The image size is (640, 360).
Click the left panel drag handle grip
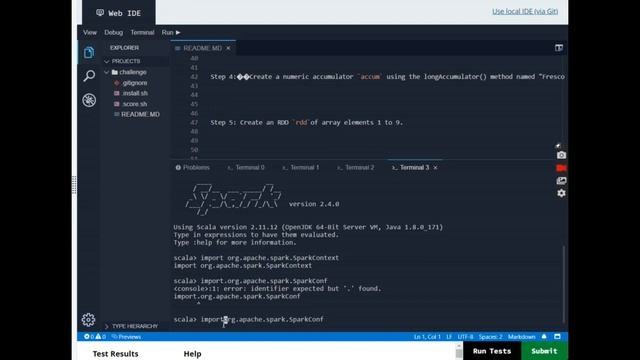(74, 185)
